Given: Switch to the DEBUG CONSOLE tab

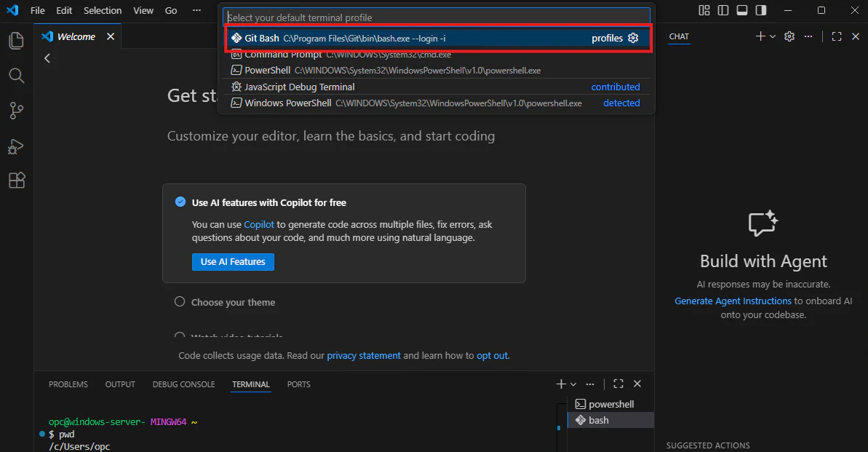Looking at the screenshot, I should click(x=184, y=384).
